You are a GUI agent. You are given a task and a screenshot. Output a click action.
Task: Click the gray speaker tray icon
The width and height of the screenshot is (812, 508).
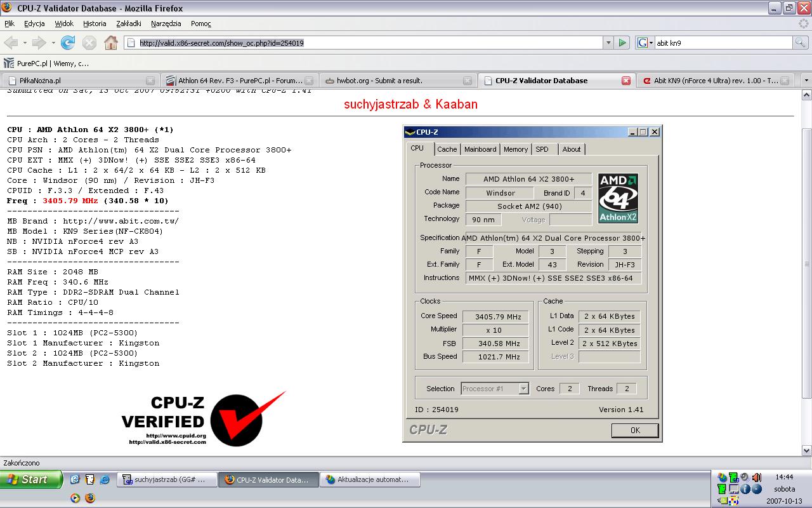(x=745, y=477)
